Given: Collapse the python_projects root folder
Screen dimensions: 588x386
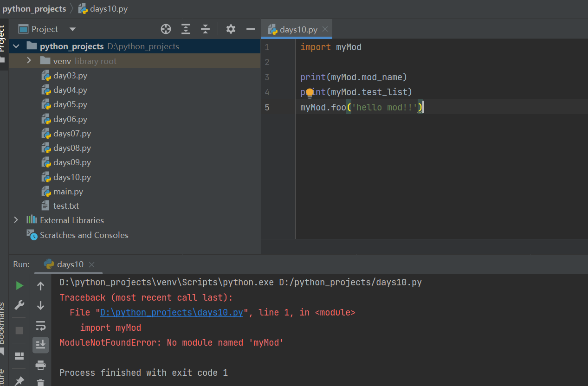Looking at the screenshot, I should 17,46.
